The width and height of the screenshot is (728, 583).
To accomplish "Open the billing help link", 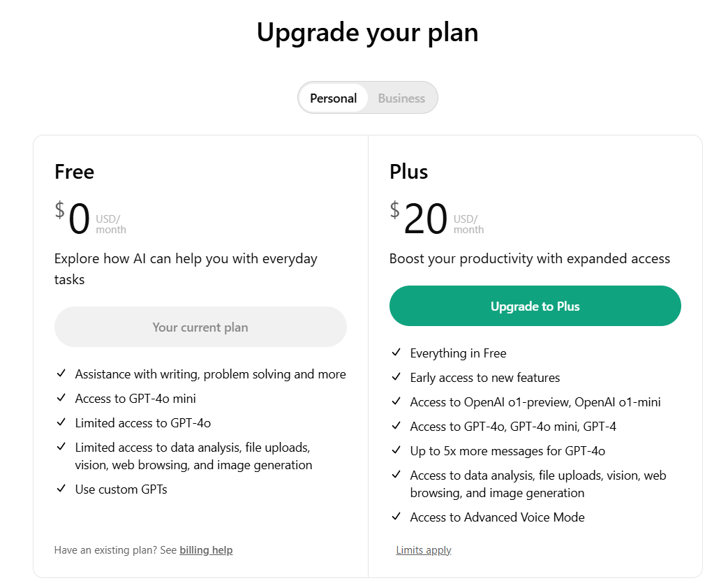I will pos(206,550).
